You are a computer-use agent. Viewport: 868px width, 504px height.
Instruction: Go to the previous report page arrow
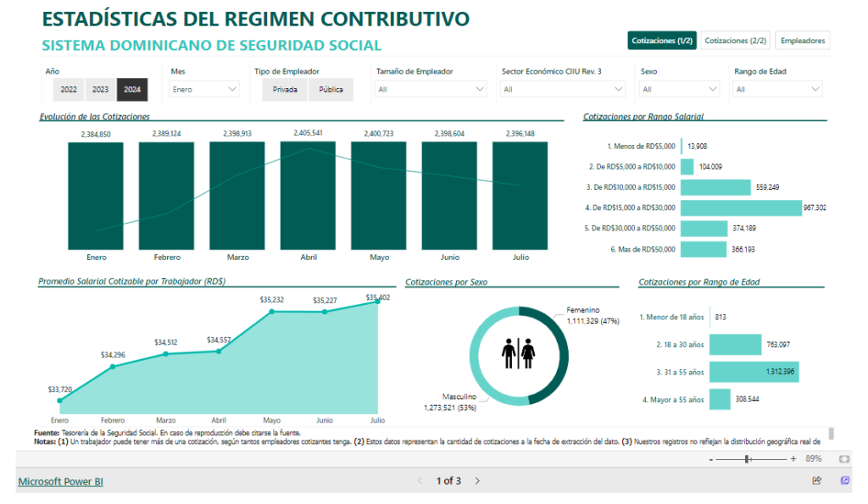(x=419, y=481)
